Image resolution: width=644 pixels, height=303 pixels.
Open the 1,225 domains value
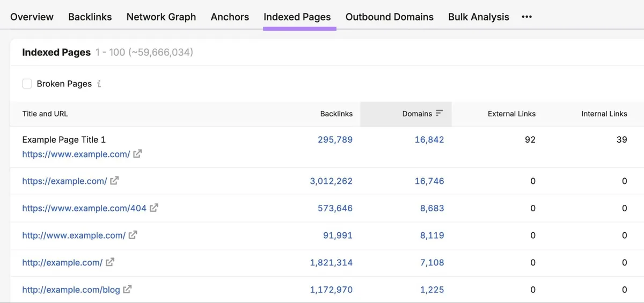pyautogui.click(x=432, y=290)
